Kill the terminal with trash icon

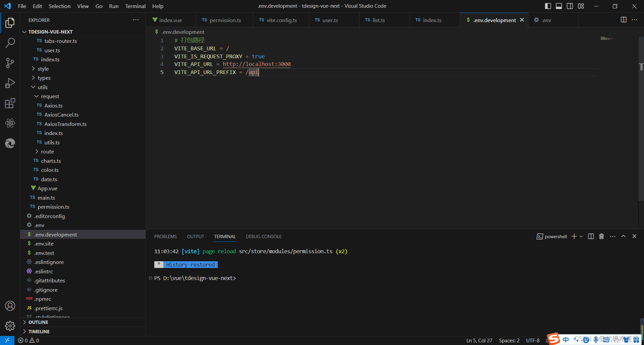coord(601,236)
